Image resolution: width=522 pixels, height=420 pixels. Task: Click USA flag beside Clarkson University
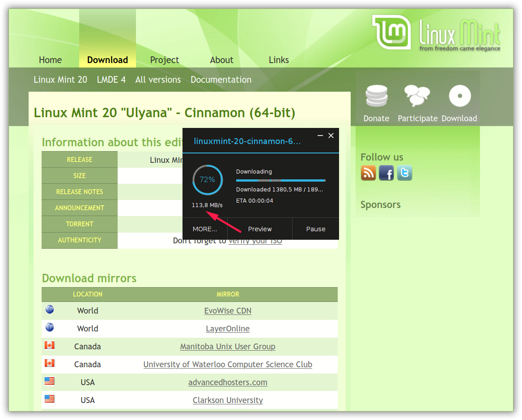50,399
